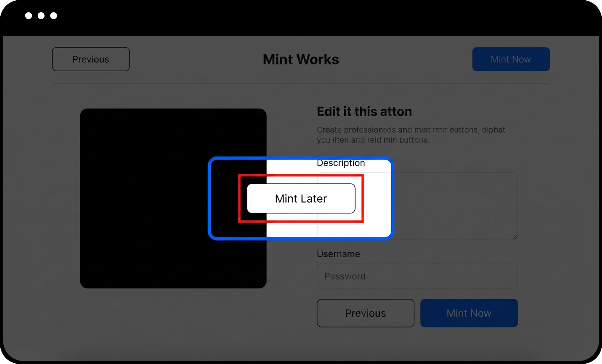The width and height of the screenshot is (602, 364).
Task: Click the Mint Later button
Action: coord(301,198)
